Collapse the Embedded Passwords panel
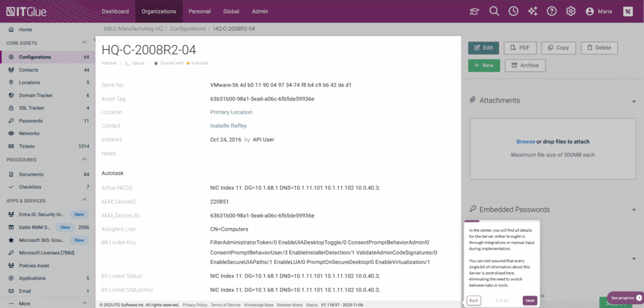Viewport: 644px width, 308px height. point(634,210)
